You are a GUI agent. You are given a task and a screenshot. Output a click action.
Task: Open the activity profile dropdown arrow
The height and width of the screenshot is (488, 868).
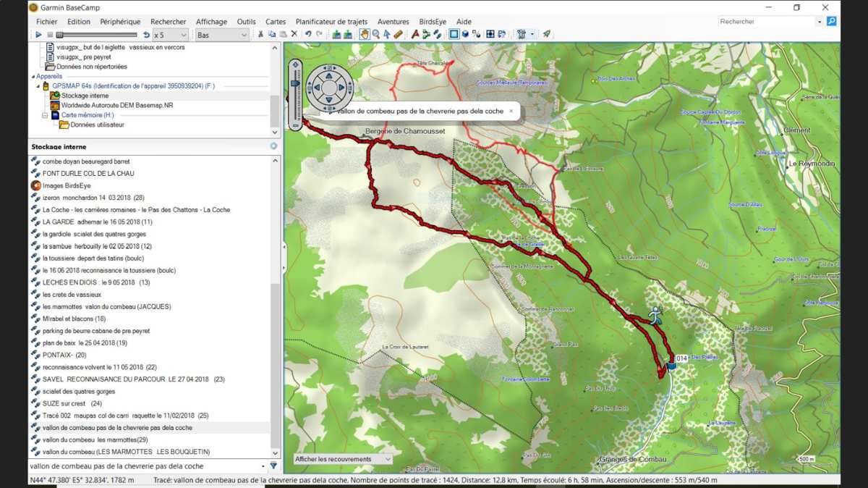tap(532, 34)
